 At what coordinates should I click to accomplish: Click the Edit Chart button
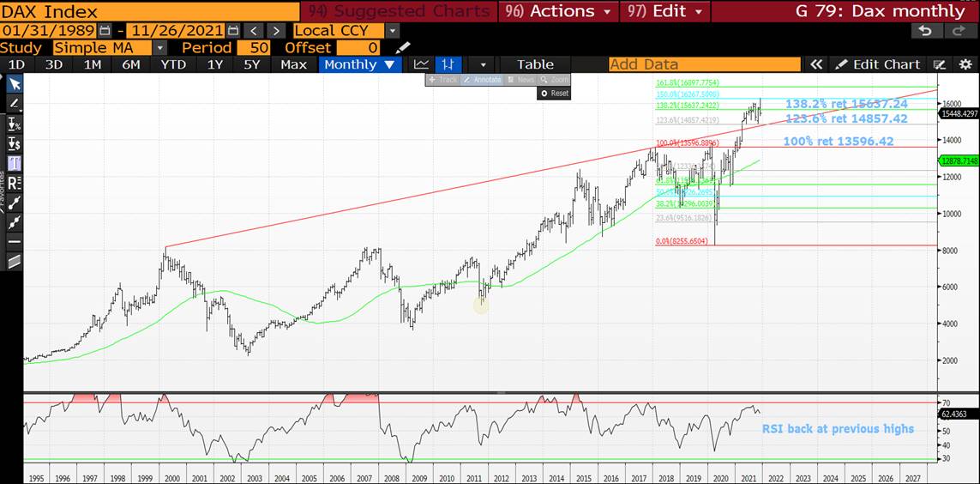[878, 64]
